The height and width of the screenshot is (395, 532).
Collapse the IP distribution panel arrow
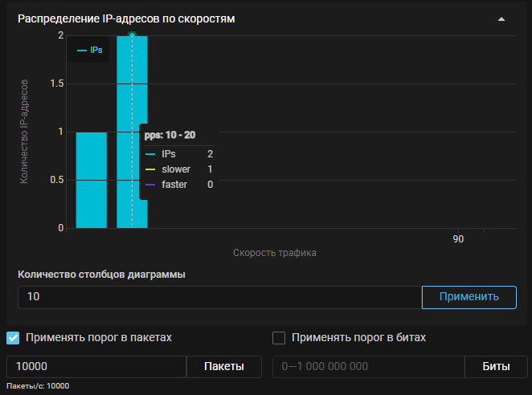click(x=501, y=19)
